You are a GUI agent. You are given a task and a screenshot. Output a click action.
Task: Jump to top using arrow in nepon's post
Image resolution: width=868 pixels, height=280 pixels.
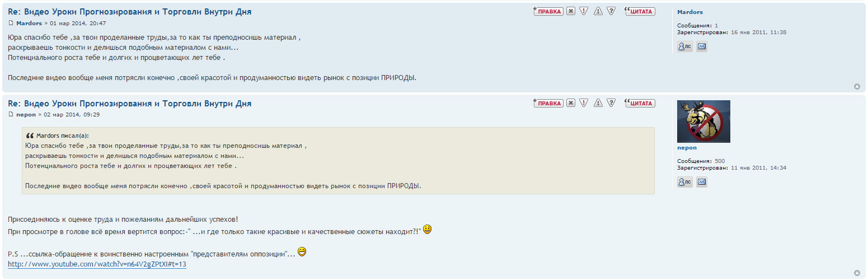857,273
